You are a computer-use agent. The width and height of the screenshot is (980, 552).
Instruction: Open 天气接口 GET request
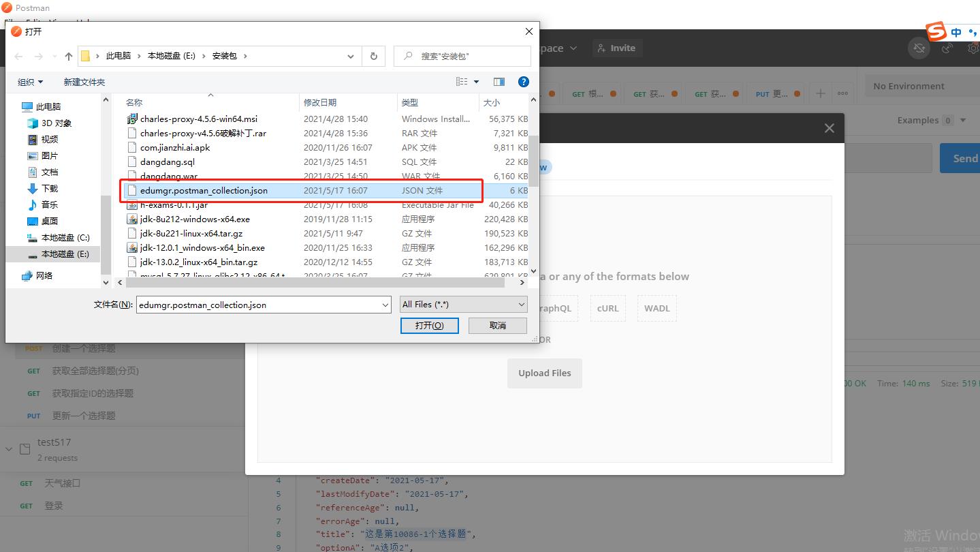click(62, 483)
